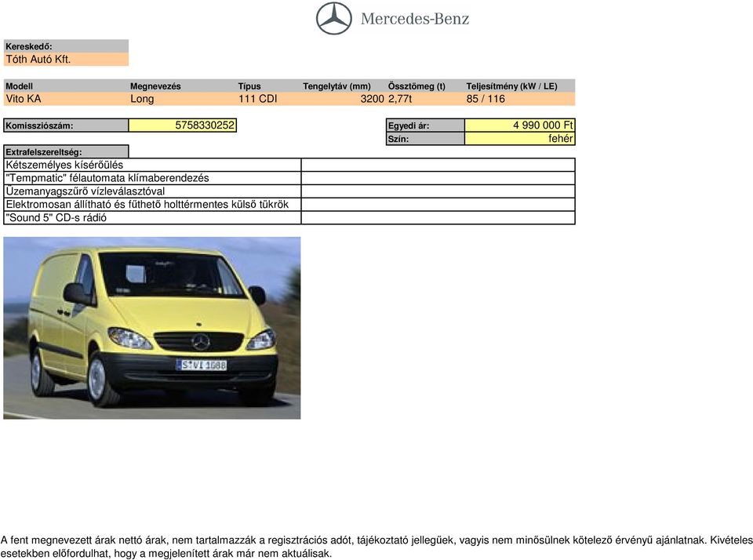753x560 pixels.
Task: Select the dealer name 'Tóth Autó Kft.'
Action: click(x=66, y=60)
